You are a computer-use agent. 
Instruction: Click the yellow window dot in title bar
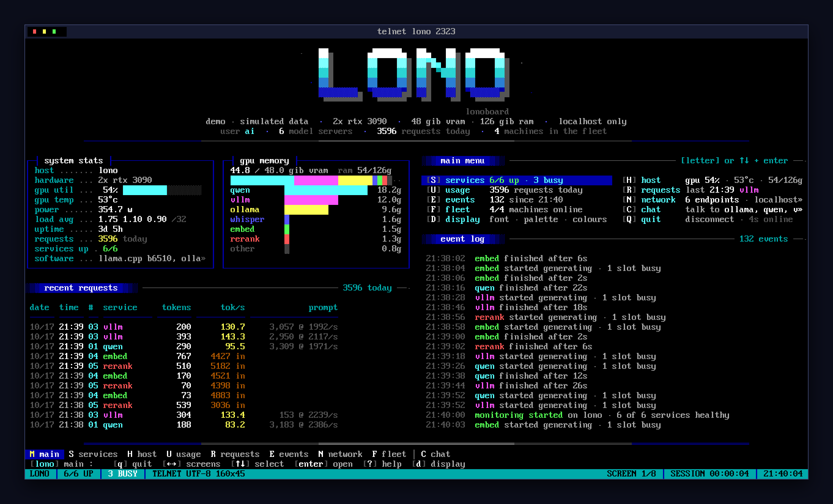(x=44, y=31)
